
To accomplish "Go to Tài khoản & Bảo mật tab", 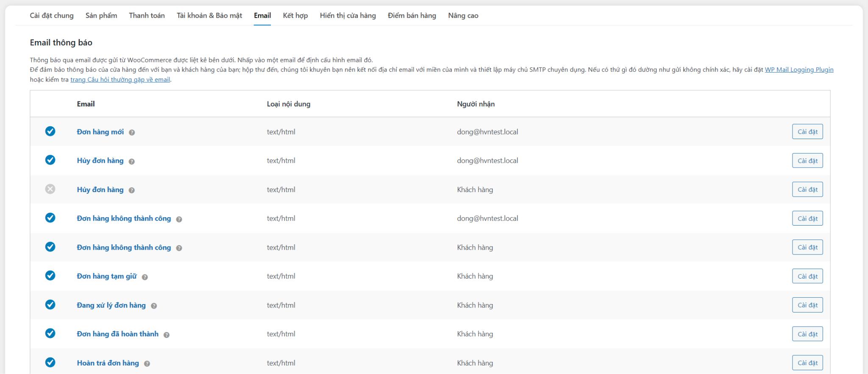I will pyautogui.click(x=209, y=16).
